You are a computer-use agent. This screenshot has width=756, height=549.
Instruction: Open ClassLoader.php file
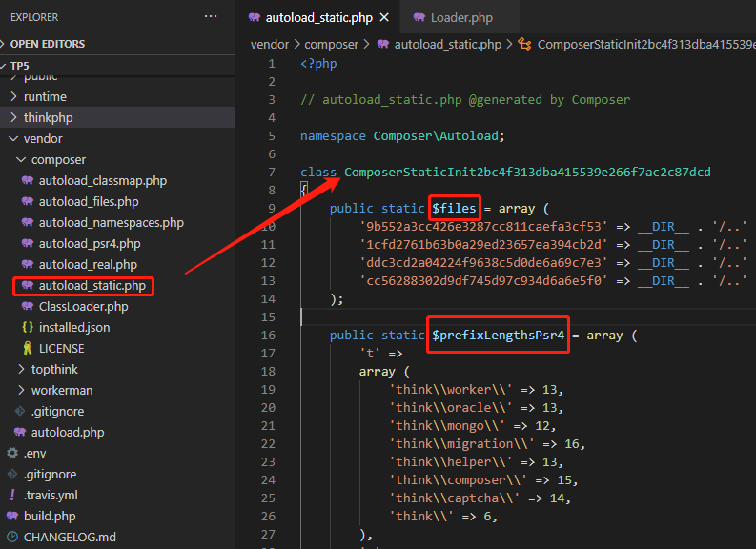pyautogui.click(x=83, y=307)
